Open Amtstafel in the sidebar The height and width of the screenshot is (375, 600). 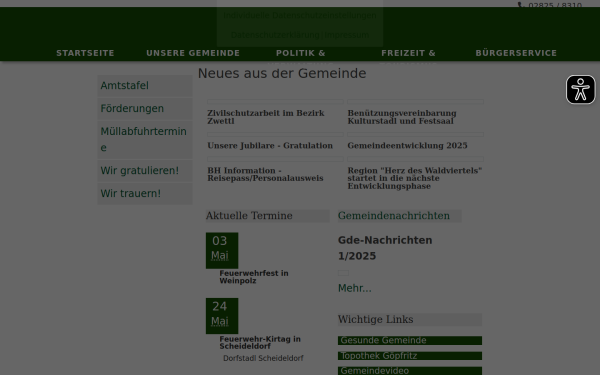(x=145, y=86)
